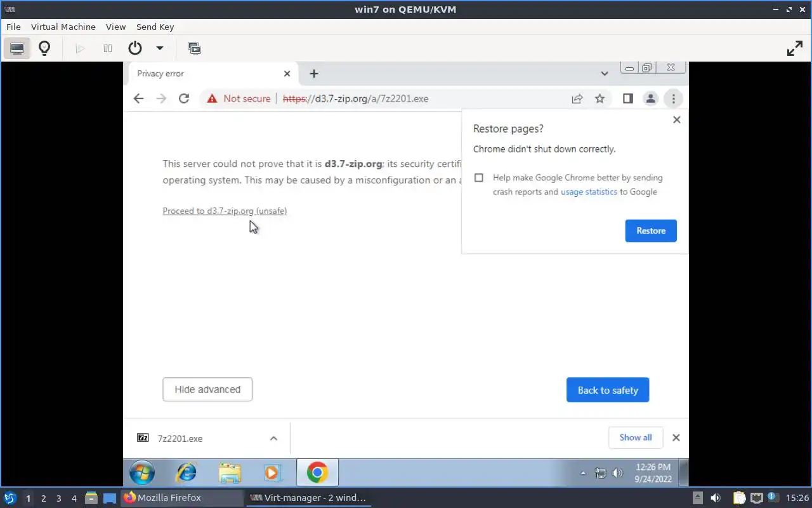
Task: Open the shutdown options dropdown arrow
Action: 160,48
